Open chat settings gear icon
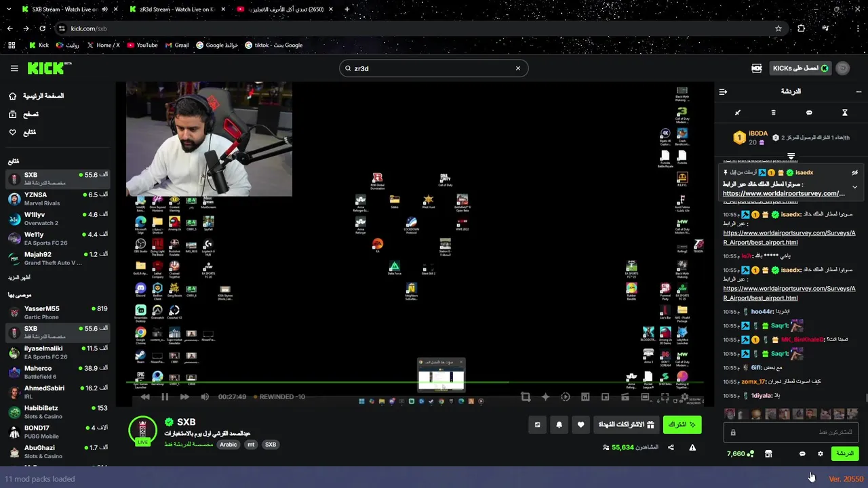 820,454
